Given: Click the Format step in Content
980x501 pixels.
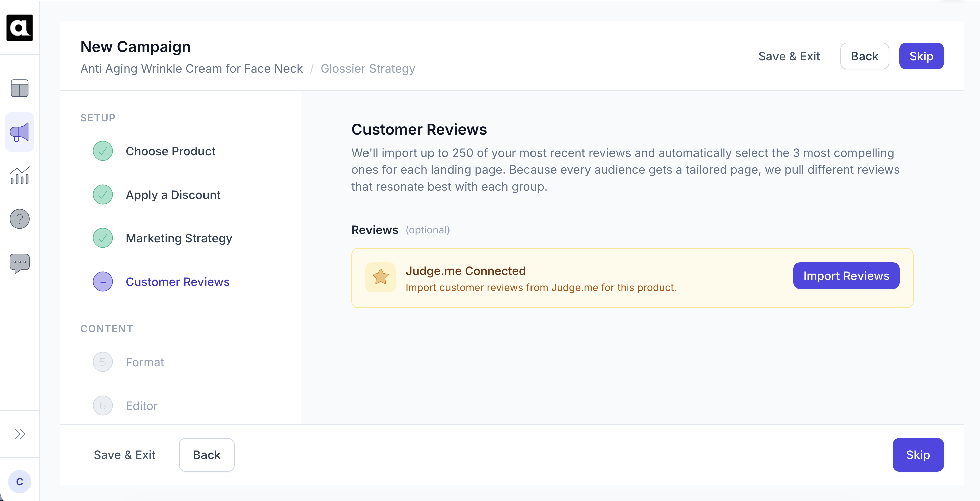Looking at the screenshot, I should [x=145, y=362].
